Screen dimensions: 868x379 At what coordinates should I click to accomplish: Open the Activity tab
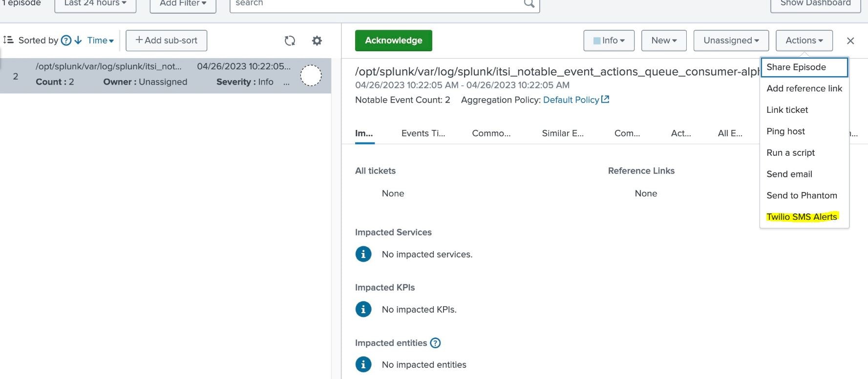pos(681,133)
